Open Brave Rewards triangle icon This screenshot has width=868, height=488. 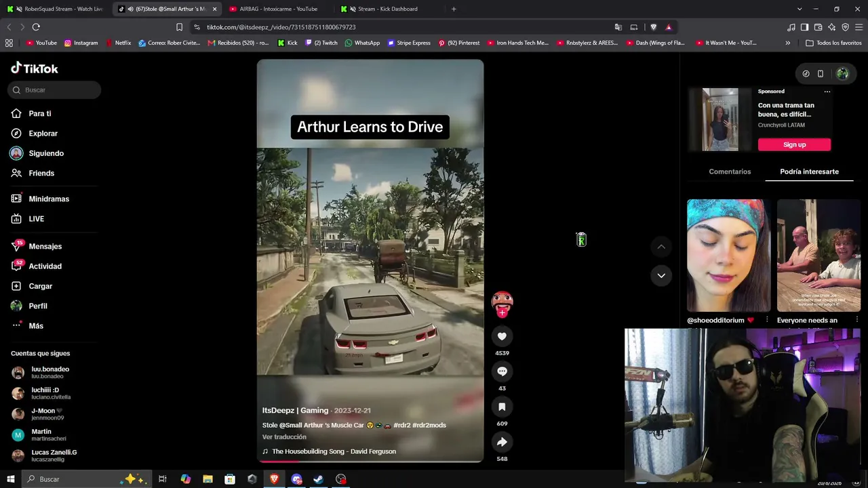669,27
